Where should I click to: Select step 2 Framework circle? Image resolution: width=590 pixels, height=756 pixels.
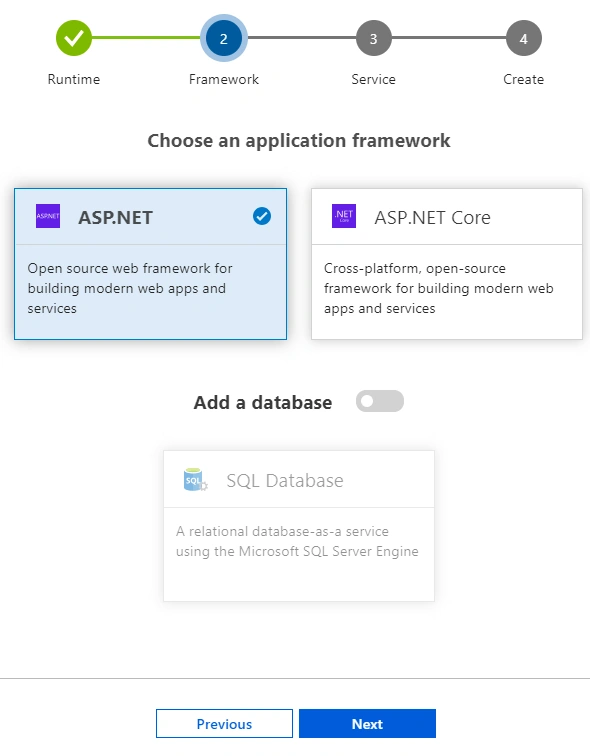224,38
